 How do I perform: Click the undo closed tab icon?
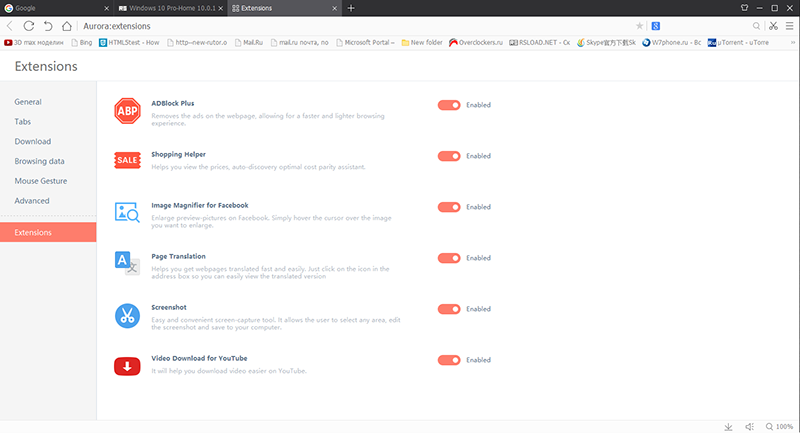pyautogui.click(x=48, y=26)
